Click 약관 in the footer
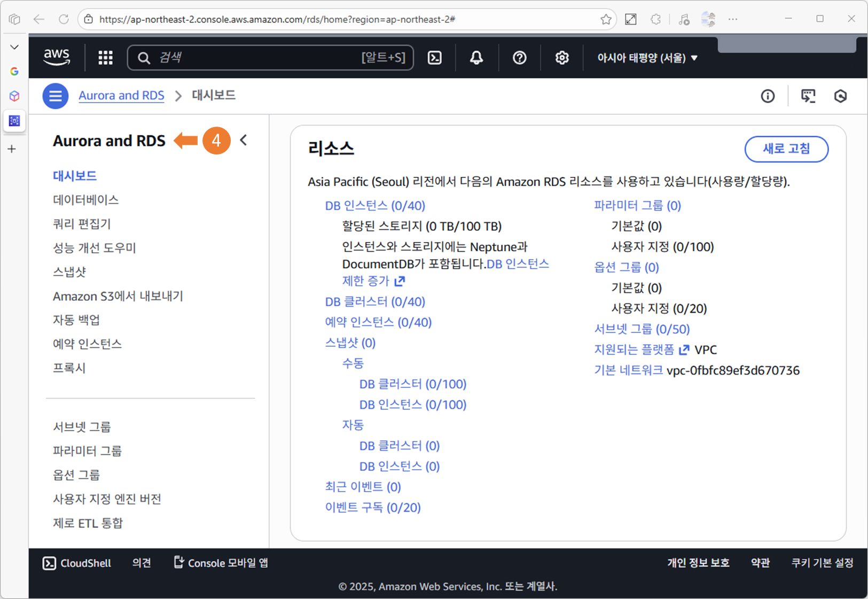Viewport: 868px width, 599px height. pos(760,563)
